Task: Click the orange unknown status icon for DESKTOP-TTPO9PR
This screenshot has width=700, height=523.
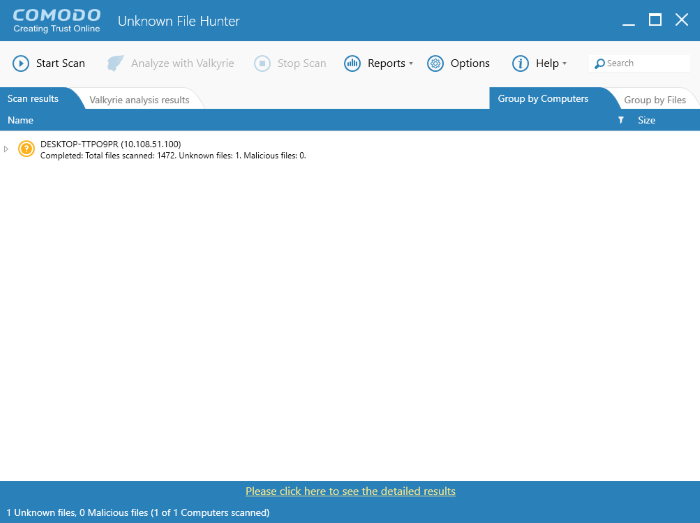Action: [x=26, y=149]
